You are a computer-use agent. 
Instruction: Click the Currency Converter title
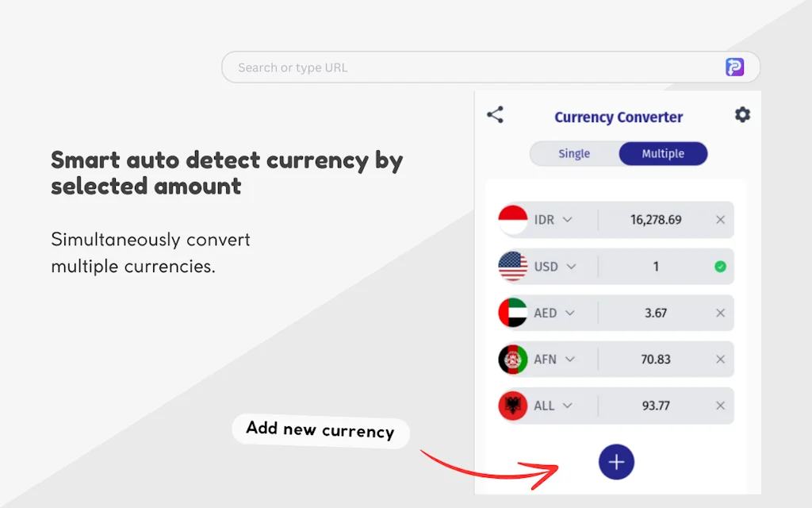click(x=618, y=117)
